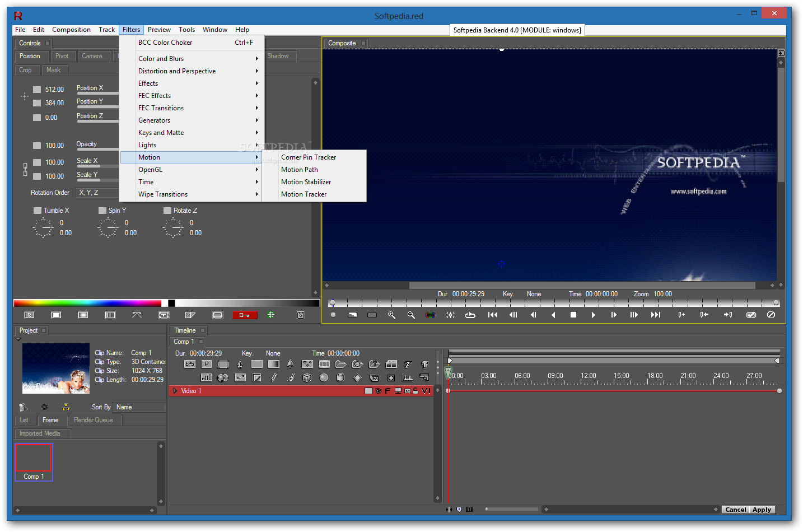The width and height of the screenshot is (803, 532).
Task: Click the pencil tool icon in timeline
Action: (x=274, y=377)
